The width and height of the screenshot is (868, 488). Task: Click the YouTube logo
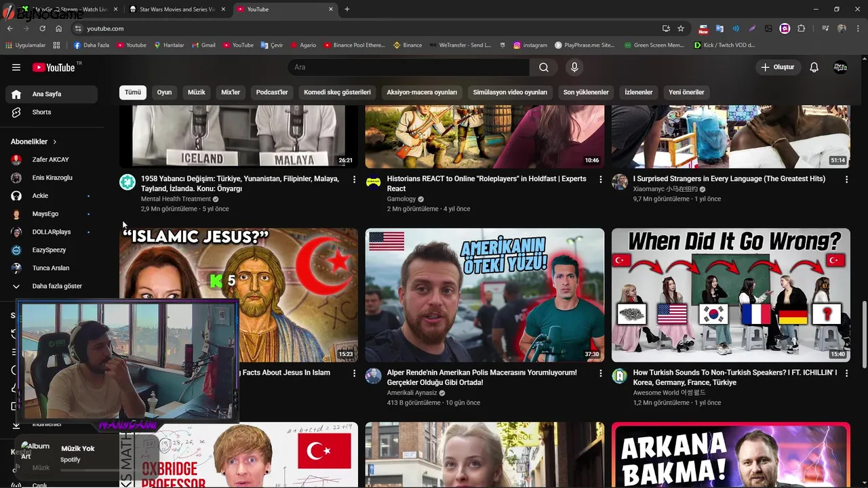(54, 67)
